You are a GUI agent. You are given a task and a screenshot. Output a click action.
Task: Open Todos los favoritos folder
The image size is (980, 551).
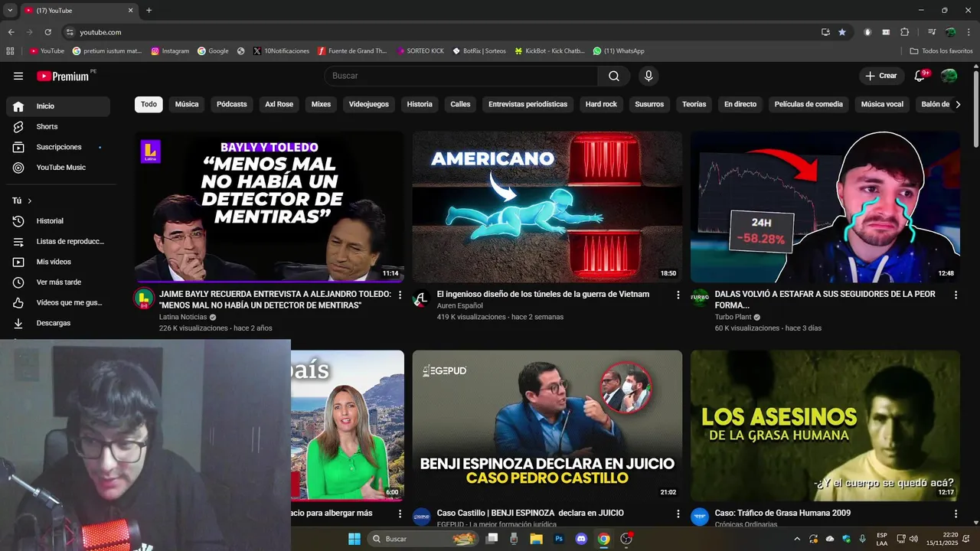point(941,51)
